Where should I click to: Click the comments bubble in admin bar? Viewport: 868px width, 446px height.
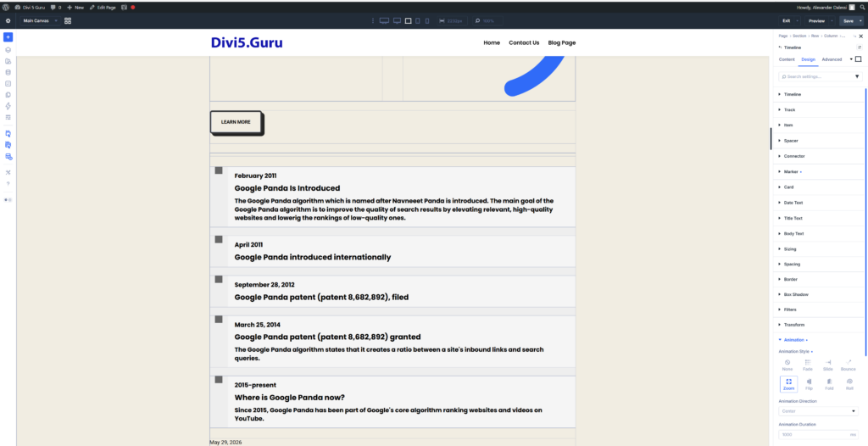(53, 7)
